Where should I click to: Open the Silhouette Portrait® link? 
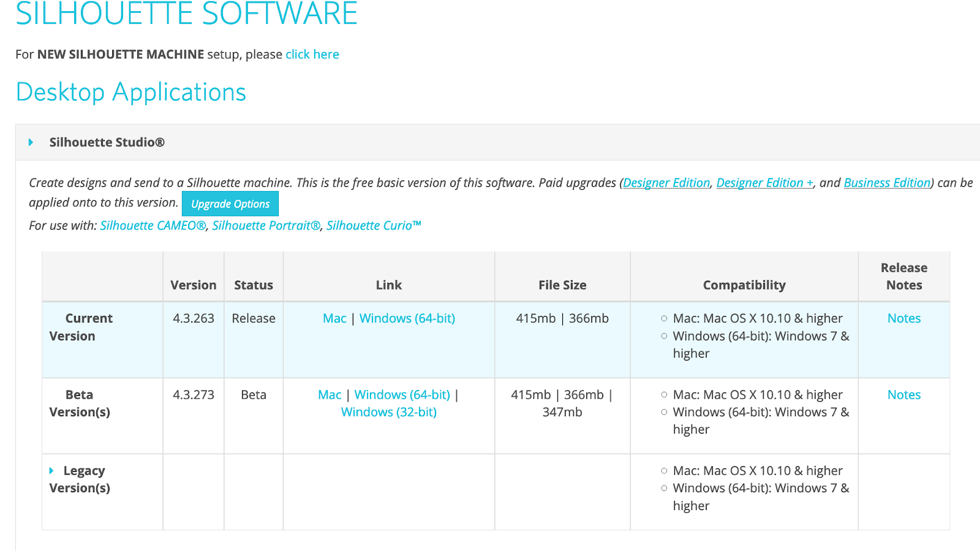[x=266, y=225]
